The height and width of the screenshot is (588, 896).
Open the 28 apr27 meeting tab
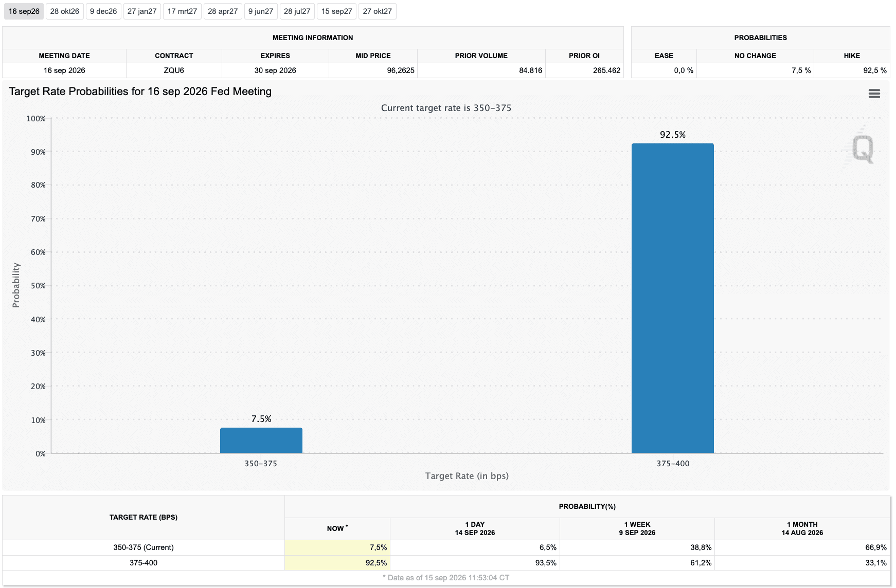223,11
